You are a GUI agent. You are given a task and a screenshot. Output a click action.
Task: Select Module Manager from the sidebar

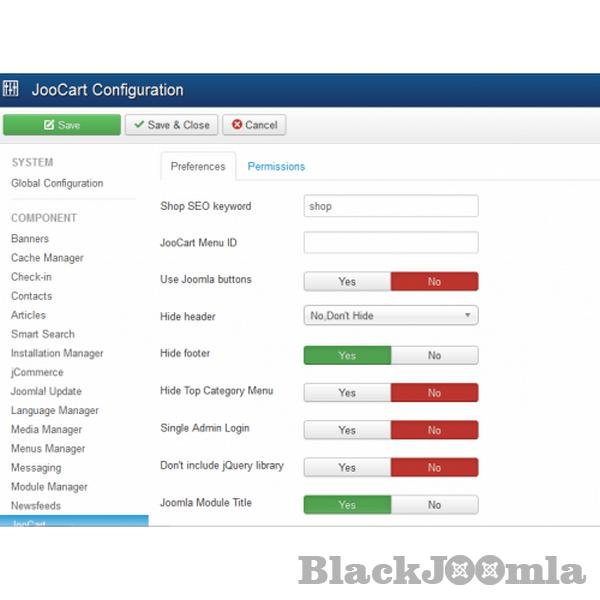(49, 487)
